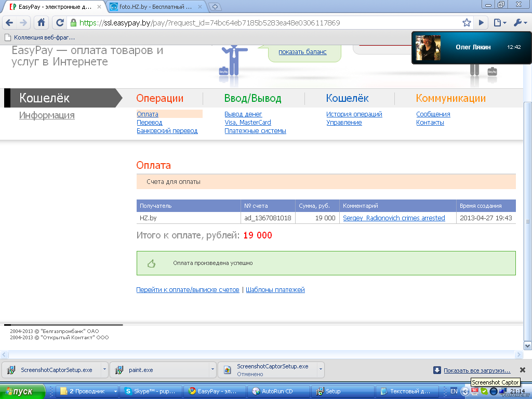Open the Вывод денег link

point(243,114)
